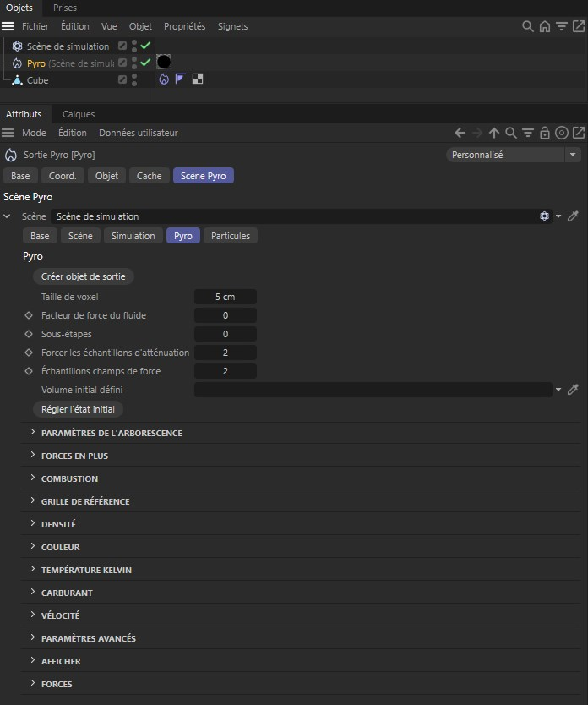Pick object with Scène field eyedropper

pos(573,216)
